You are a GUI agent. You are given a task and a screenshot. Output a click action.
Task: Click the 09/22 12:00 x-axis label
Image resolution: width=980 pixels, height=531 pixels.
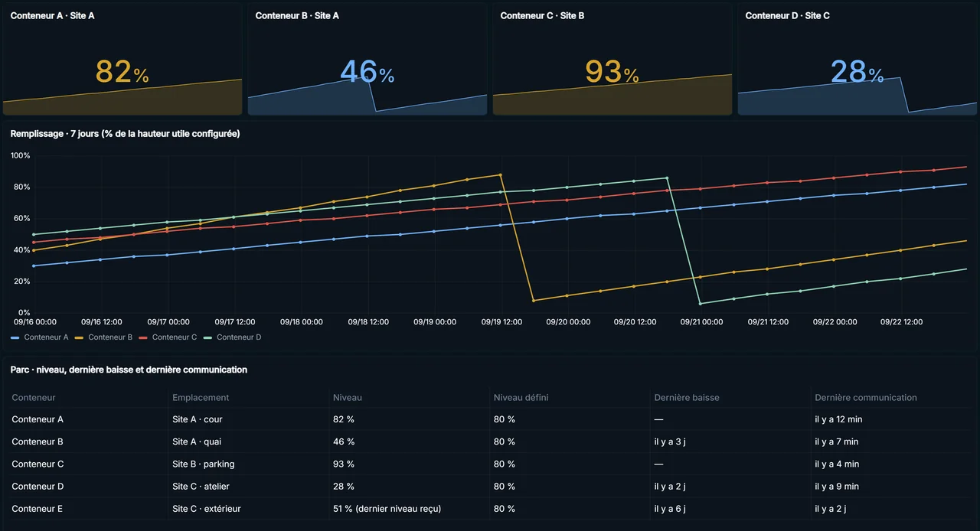click(x=901, y=322)
